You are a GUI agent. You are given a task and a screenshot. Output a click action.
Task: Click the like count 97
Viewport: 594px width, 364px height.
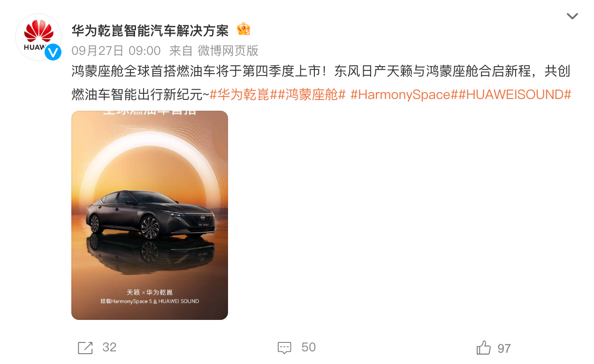pos(504,349)
